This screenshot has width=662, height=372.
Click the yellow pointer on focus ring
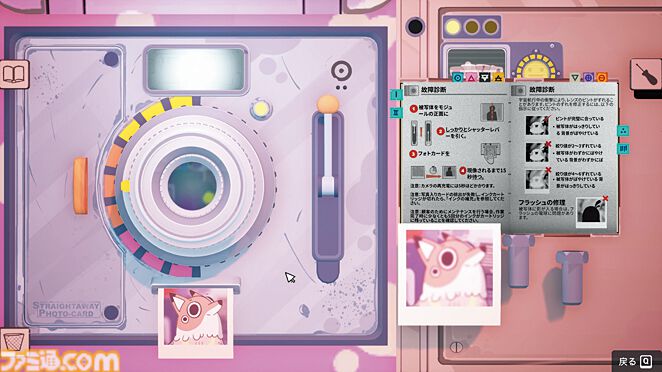(x=125, y=186)
